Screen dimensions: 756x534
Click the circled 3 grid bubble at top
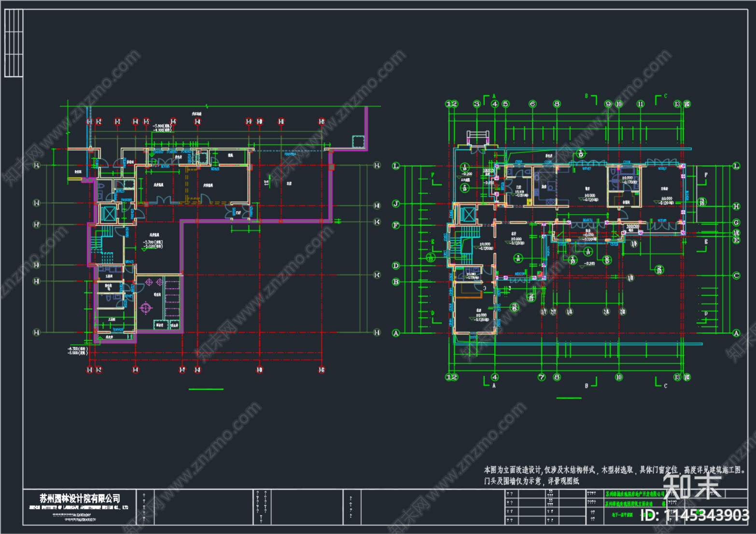point(477,104)
